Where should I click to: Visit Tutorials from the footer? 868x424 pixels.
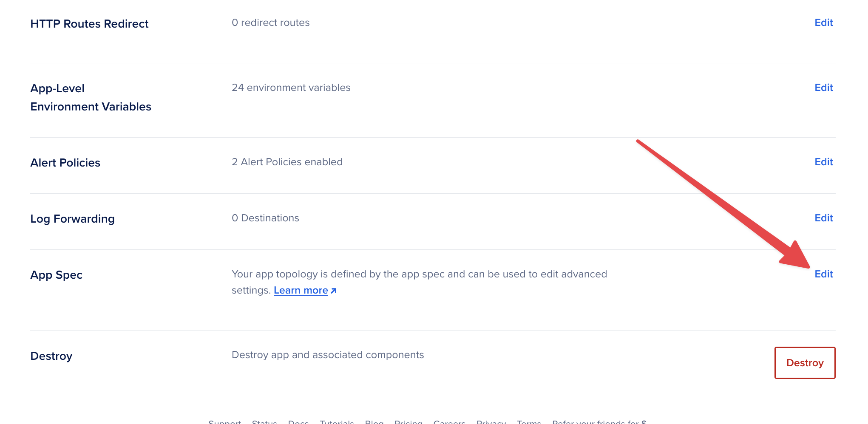(x=337, y=421)
